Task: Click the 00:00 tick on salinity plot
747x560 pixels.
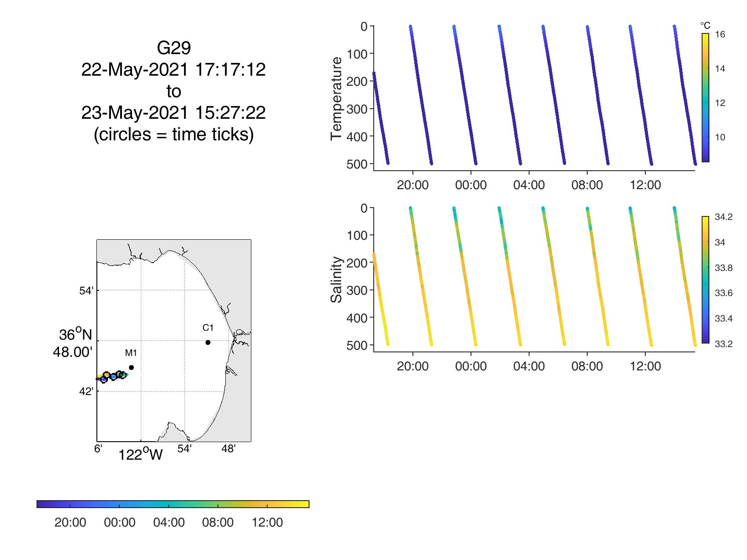Action: 471,366
